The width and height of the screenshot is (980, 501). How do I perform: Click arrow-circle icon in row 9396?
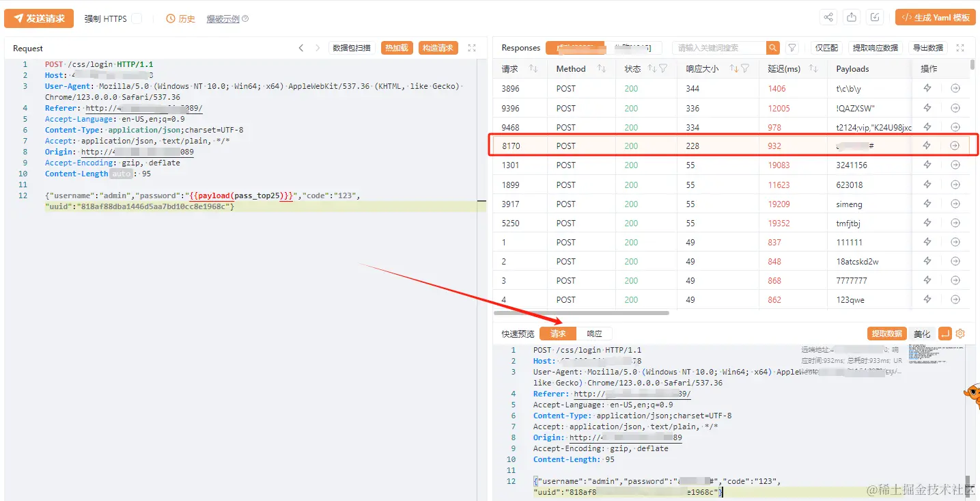click(x=955, y=108)
